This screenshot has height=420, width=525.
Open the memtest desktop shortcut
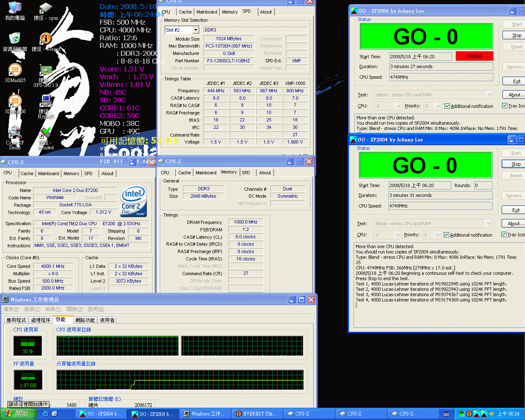tap(46, 138)
